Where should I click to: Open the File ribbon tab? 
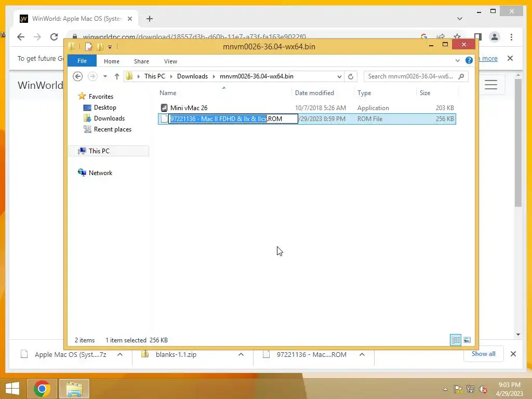(82, 61)
